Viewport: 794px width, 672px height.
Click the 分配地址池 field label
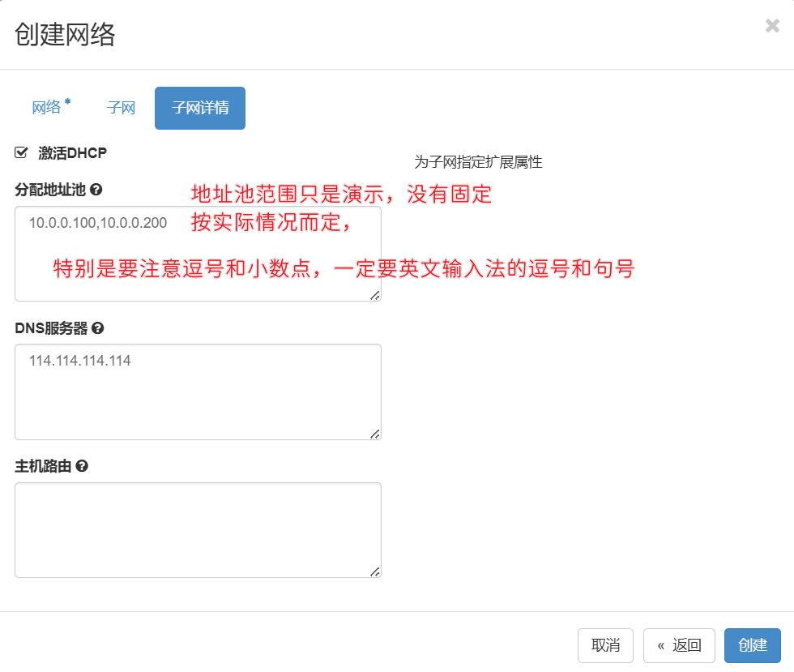point(51,190)
